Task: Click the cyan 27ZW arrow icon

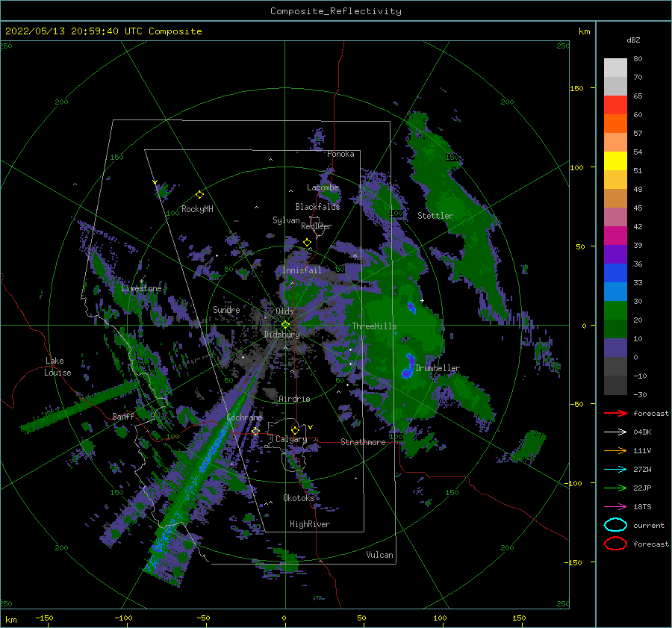Action: click(x=615, y=470)
